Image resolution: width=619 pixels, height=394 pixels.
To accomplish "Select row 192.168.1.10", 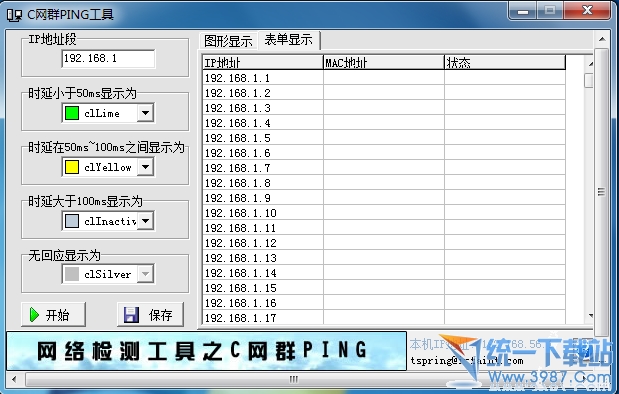I will point(384,213).
